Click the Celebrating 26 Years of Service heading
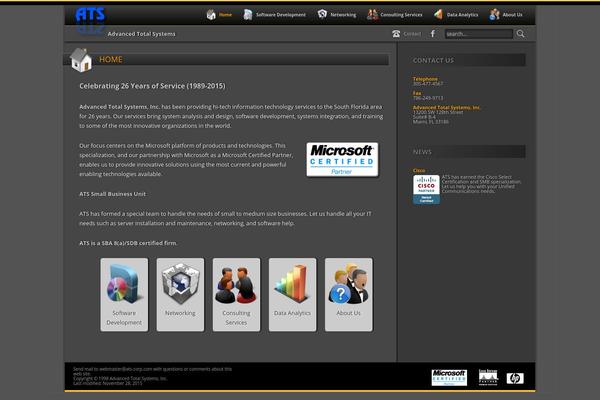 [152, 86]
